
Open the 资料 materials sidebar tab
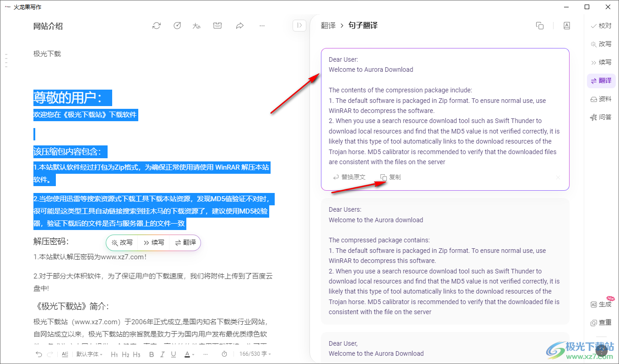tap(601, 99)
